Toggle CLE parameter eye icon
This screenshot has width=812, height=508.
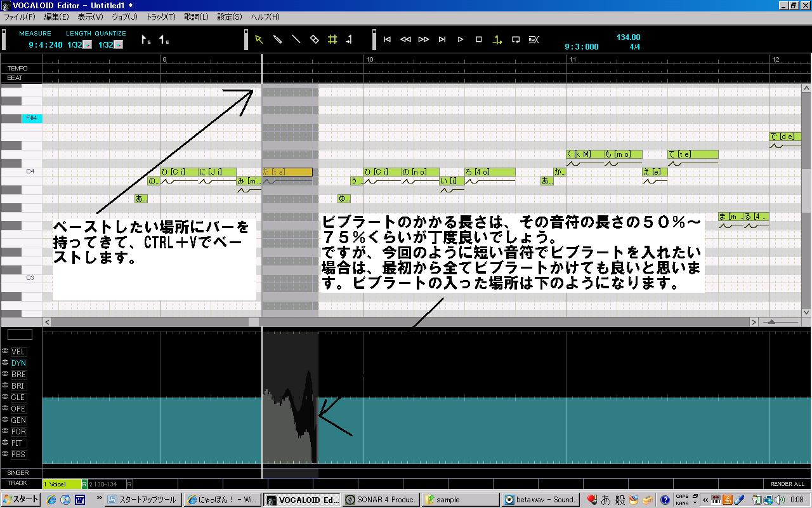[x=5, y=397]
